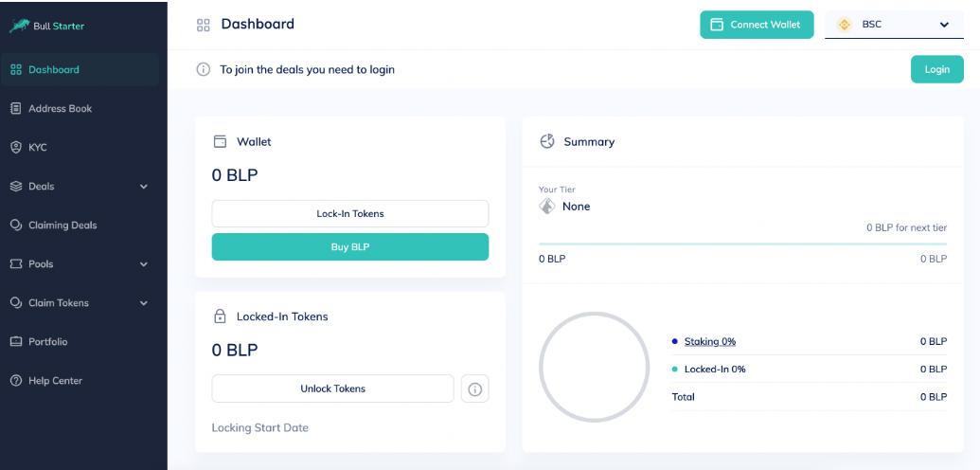Click the dashboard grid icon in header

(204, 25)
